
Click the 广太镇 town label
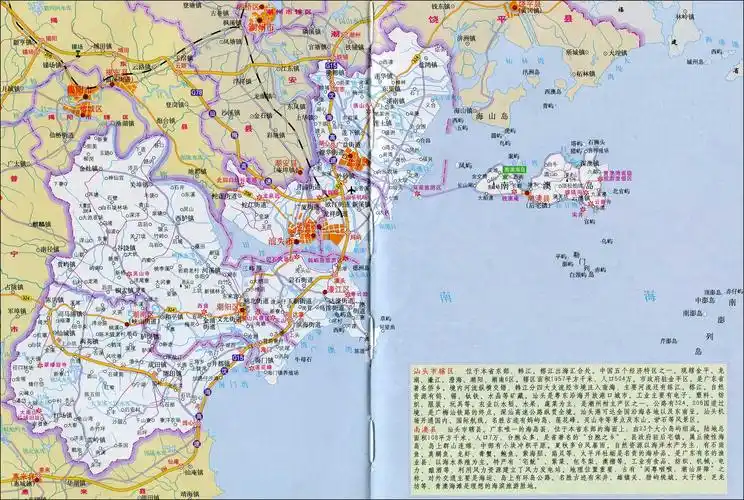click(15, 164)
